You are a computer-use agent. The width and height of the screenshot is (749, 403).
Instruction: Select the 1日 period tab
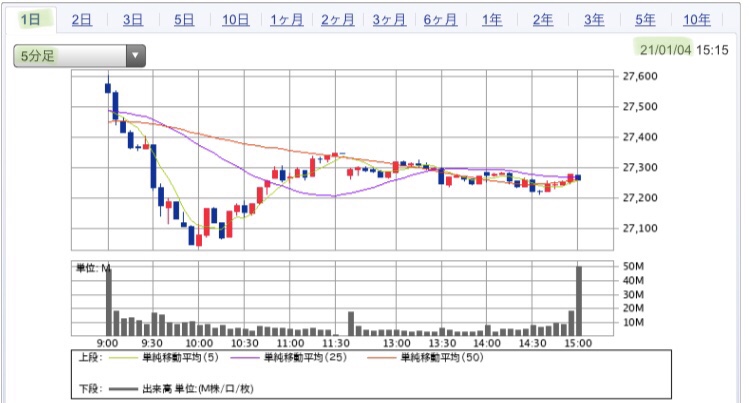tap(31, 20)
